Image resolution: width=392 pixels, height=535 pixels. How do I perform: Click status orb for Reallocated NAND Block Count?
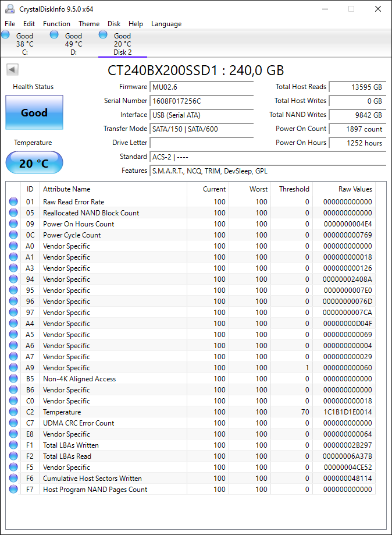coord(13,212)
